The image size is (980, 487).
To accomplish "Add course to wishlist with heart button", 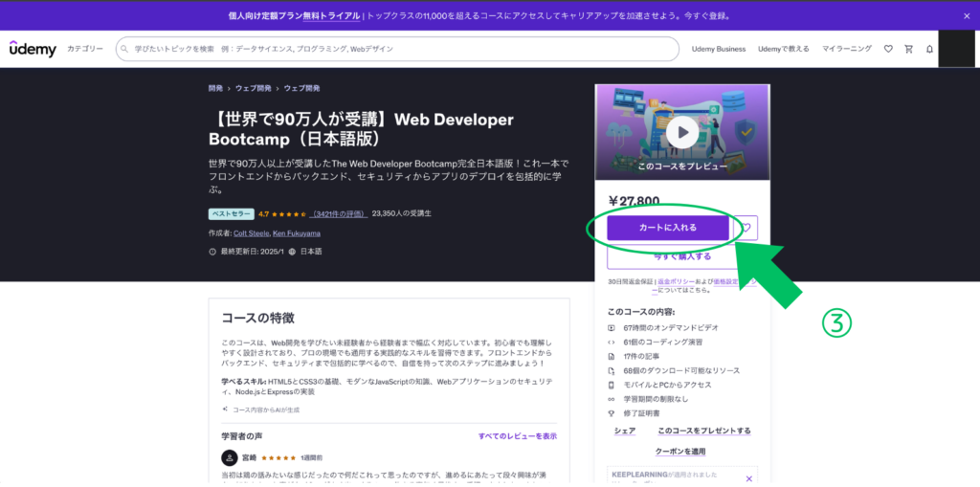I will pos(745,228).
